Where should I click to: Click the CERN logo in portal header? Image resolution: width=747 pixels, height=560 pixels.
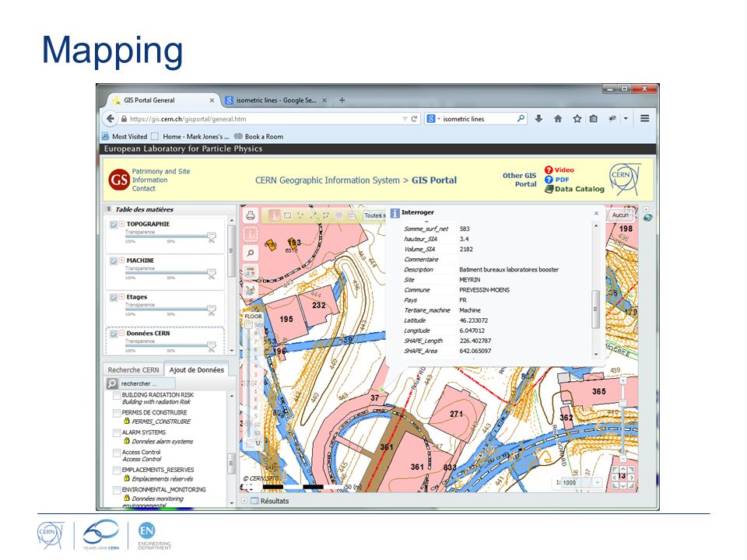click(x=625, y=179)
